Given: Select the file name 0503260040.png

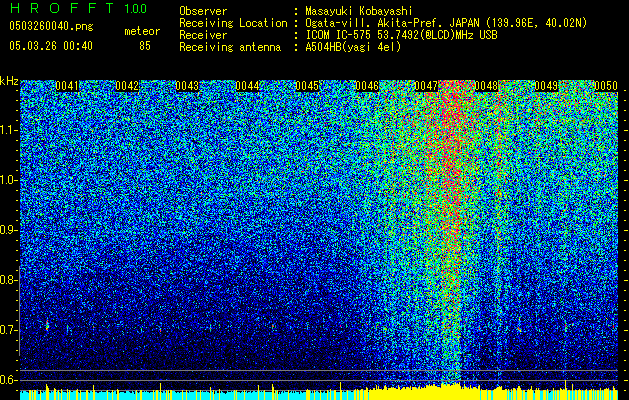Looking at the screenshot, I should coord(51,26).
